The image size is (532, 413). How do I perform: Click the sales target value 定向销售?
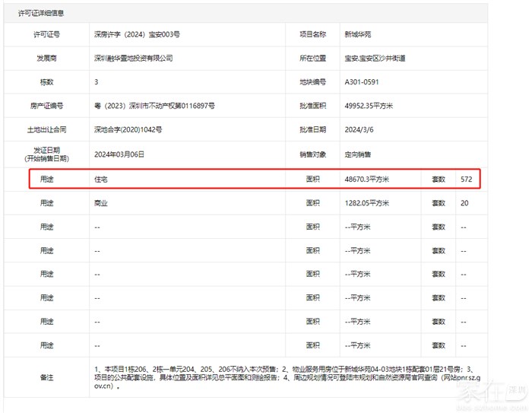coord(357,154)
